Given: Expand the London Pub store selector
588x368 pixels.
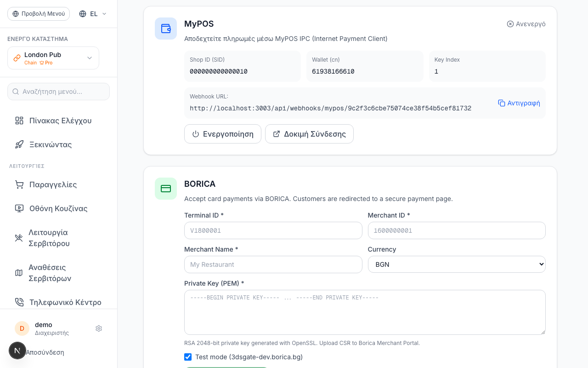Looking at the screenshot, I should (x=53, y=58).
